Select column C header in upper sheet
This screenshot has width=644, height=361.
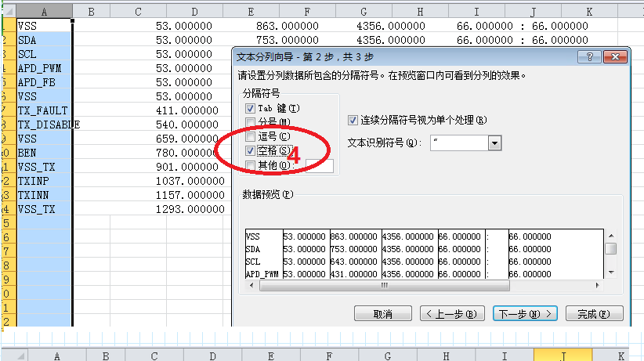click(138, 12)
